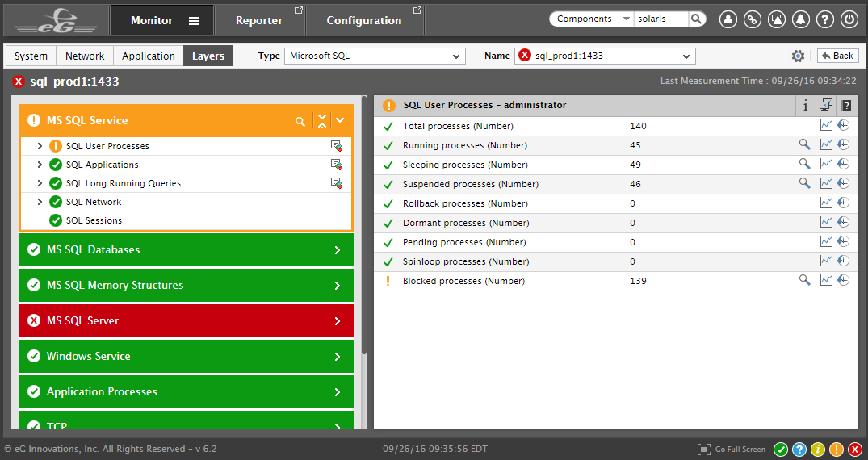The width and height of the screenshot is (868, 460).
Task: Open the graph icon for Total processes
Action: pos(826,126)
